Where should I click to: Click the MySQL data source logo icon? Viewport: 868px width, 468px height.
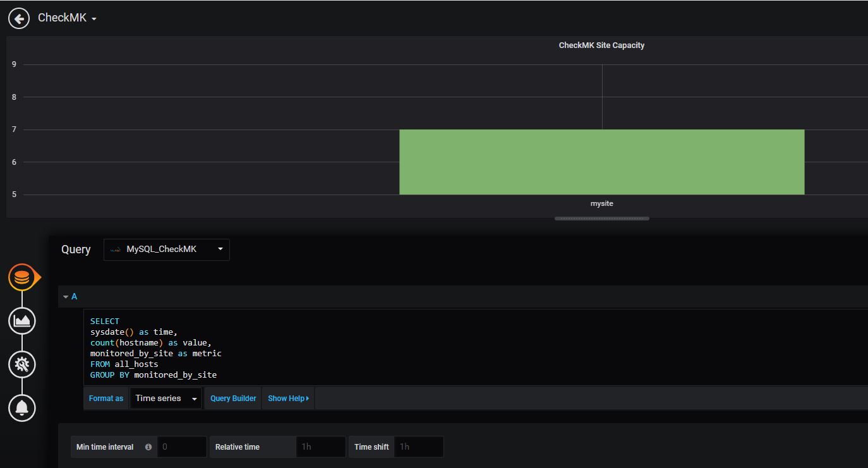tap(116, 249)
